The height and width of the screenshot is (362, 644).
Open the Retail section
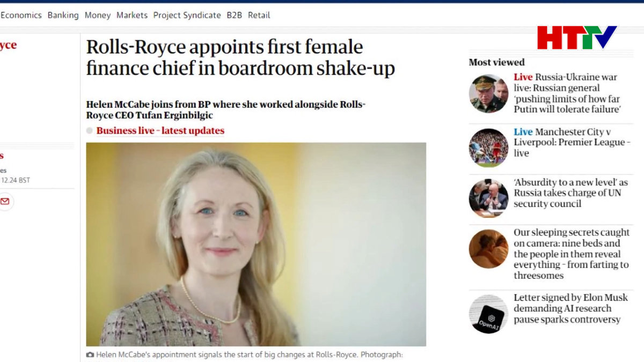tap(259, 15)
